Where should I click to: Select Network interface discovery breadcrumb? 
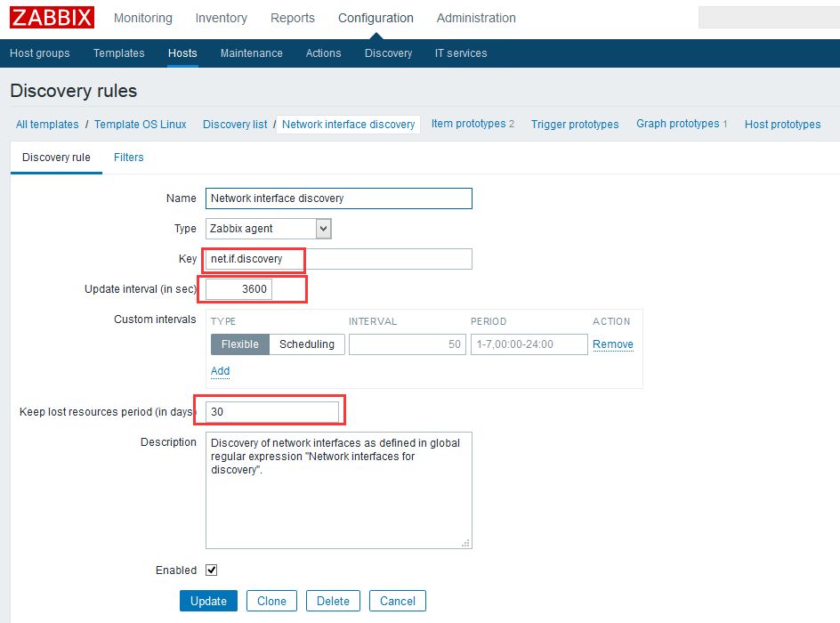(x=348, y=125)
